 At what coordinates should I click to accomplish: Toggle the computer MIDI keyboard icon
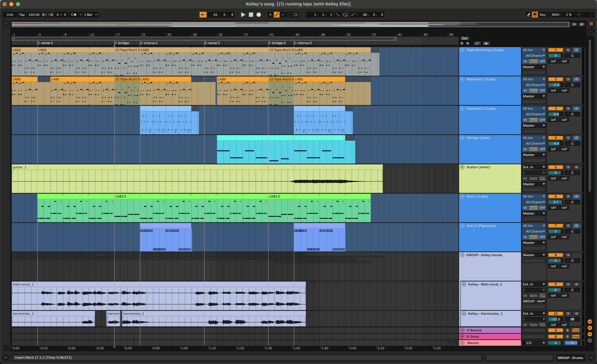coord(535,15)
